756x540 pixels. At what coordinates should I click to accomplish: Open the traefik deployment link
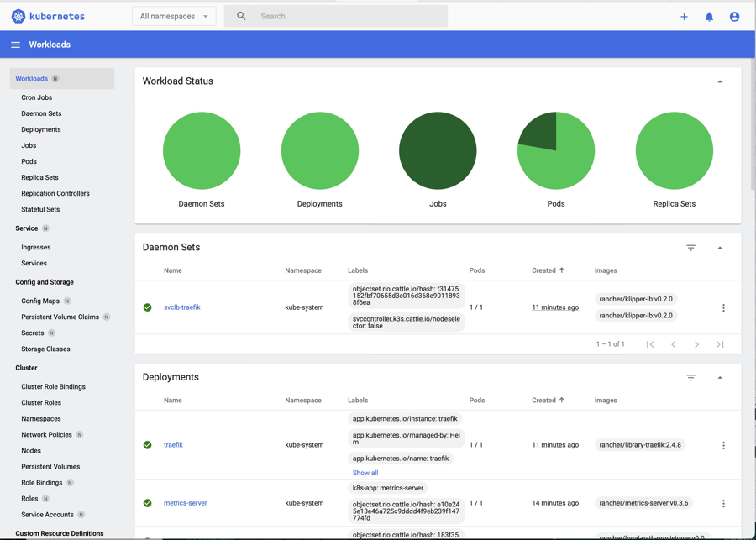click(173, 444)
